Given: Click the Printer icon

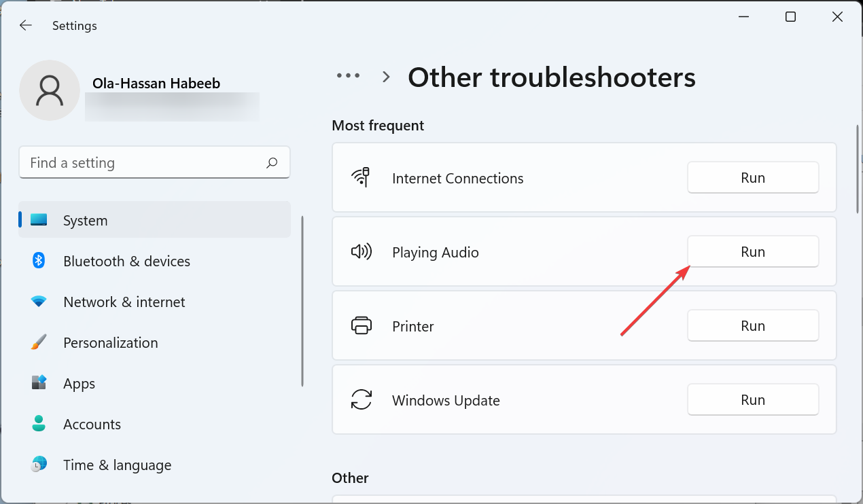Looking at the screenshot, I should (x=361, y=326).
